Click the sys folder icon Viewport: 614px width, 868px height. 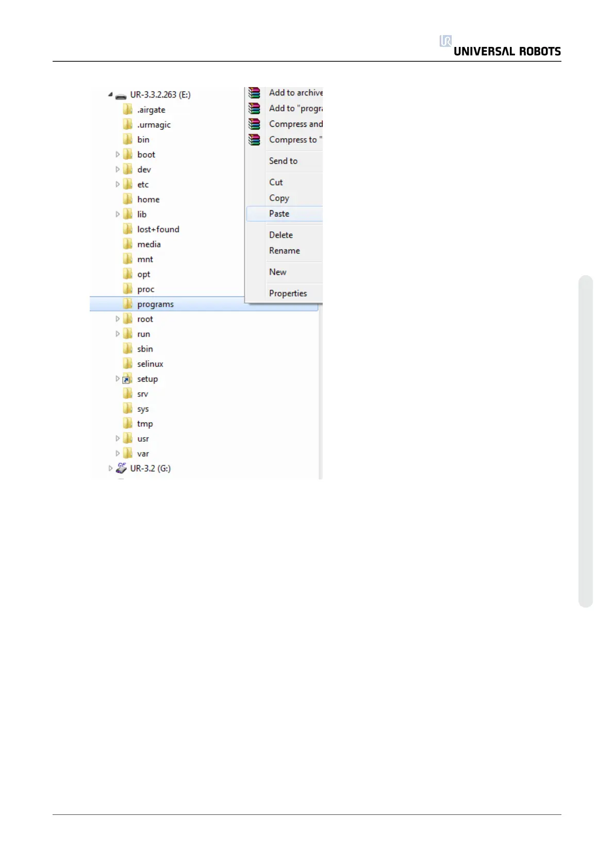pyautogui.click(x=128, y=408)
